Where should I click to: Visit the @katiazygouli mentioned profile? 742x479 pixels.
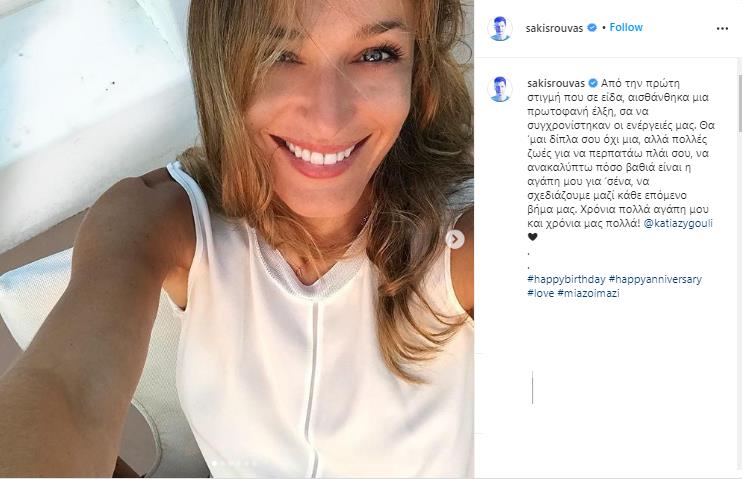(x=678, y=223)
